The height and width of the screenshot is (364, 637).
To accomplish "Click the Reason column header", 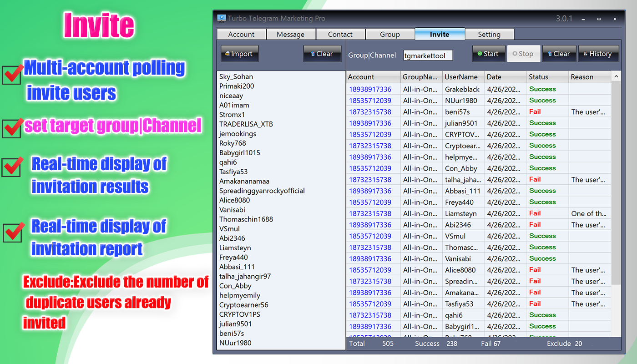I will pos(590,77).
